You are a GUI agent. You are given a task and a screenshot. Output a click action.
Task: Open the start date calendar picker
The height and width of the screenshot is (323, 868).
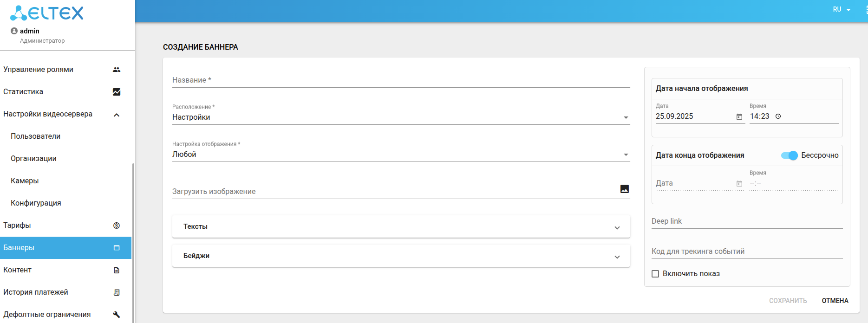point(739,116)
